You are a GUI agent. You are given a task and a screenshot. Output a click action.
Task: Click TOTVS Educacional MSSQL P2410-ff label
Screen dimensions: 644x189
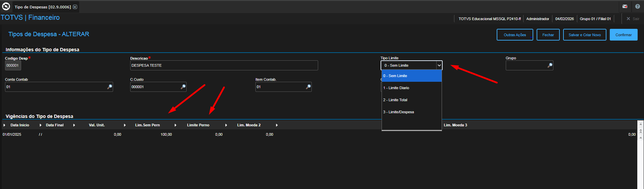pyautogui.click(x=490, y=19)
